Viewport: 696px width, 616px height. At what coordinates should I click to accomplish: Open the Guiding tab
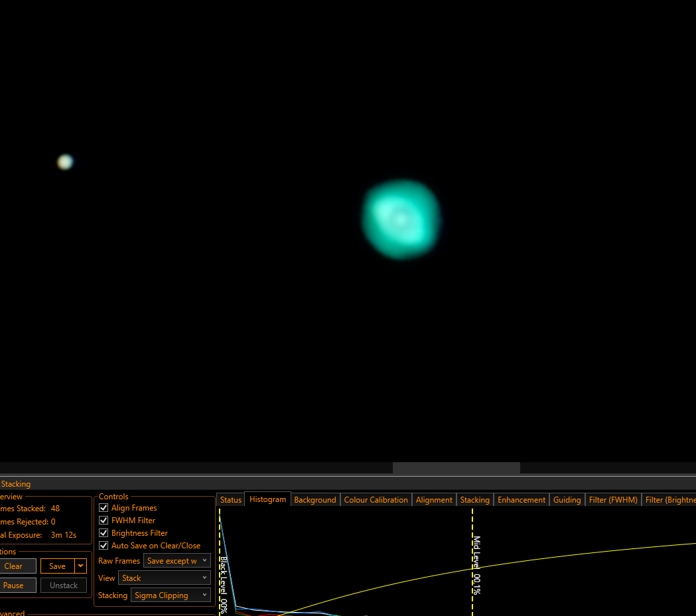[567, 500]
